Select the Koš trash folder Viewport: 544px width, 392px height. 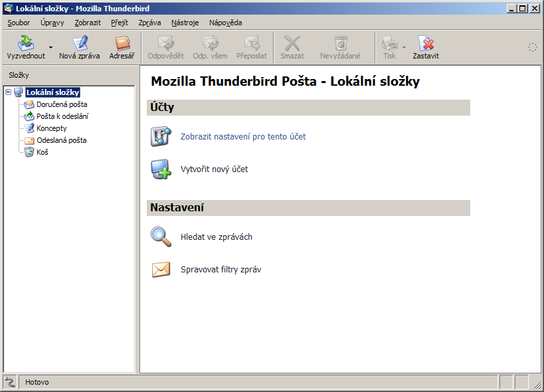point(42,152)
